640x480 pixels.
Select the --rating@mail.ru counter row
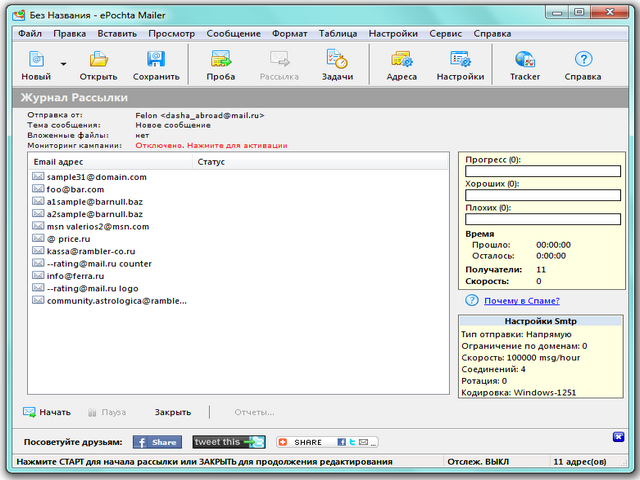pyautogui.click(x=99, y=264)
